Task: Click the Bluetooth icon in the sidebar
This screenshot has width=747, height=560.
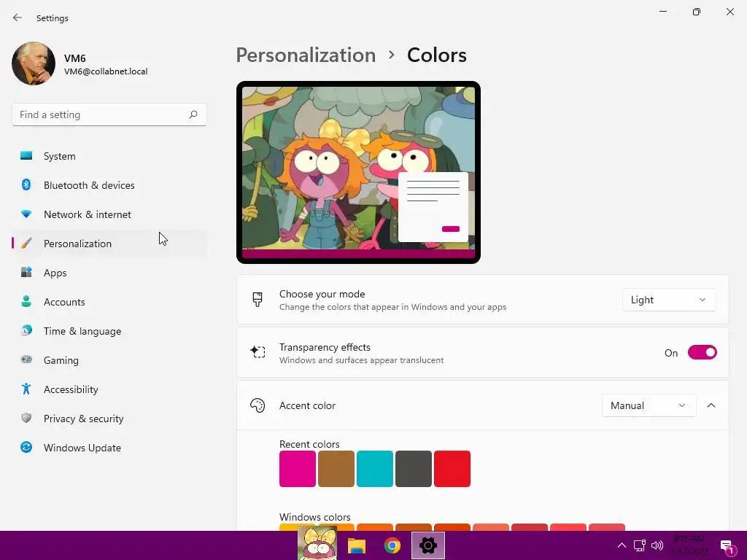Action: click(26, 184)
